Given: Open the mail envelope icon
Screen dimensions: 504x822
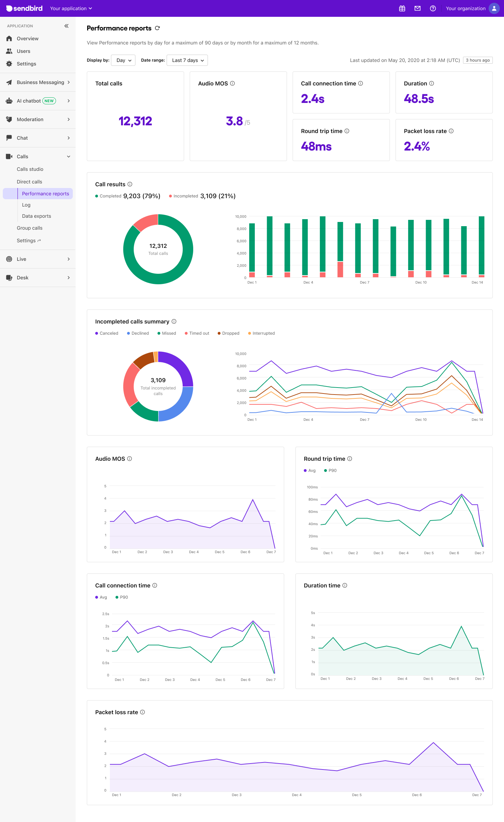Looking at the screenshot, I should 418,8.
